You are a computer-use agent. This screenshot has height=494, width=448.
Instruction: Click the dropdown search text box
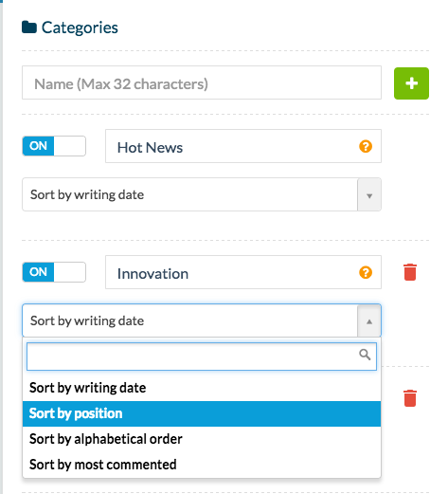pyautogui.click(x=202, y=357)
